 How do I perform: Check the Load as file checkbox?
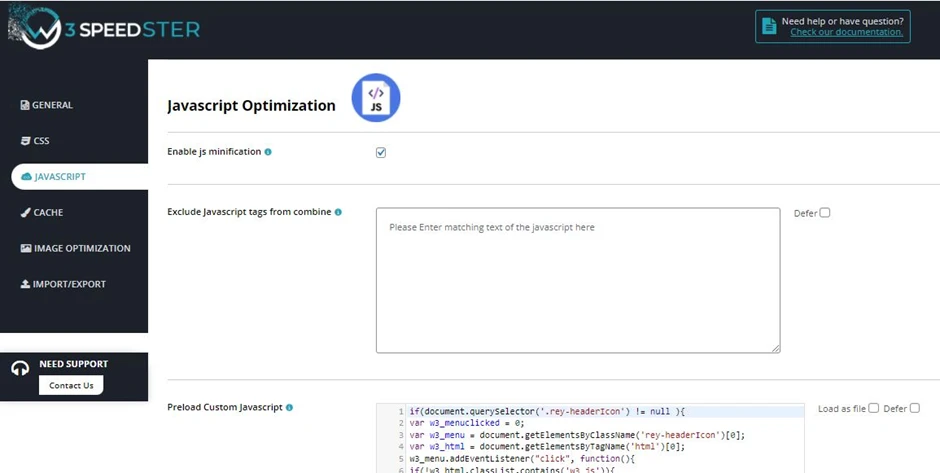click(x=873, y=408)
